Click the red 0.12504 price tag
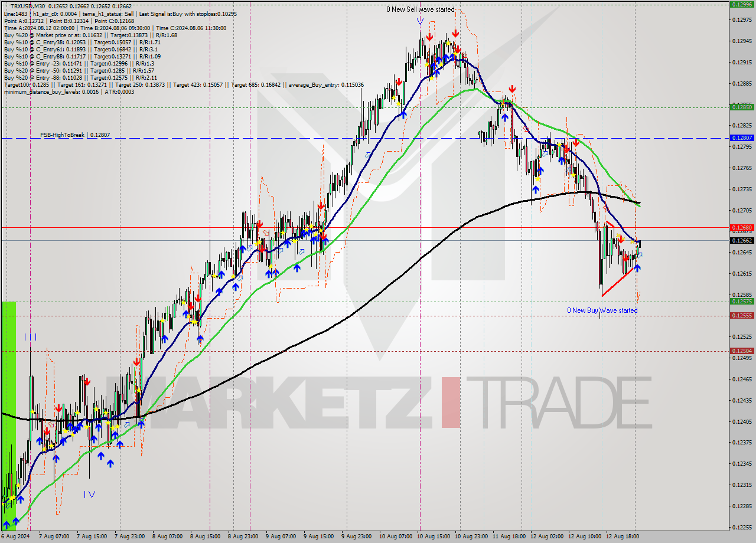The height and width of the screenshot is (543, 756). (x=742, y=351)
